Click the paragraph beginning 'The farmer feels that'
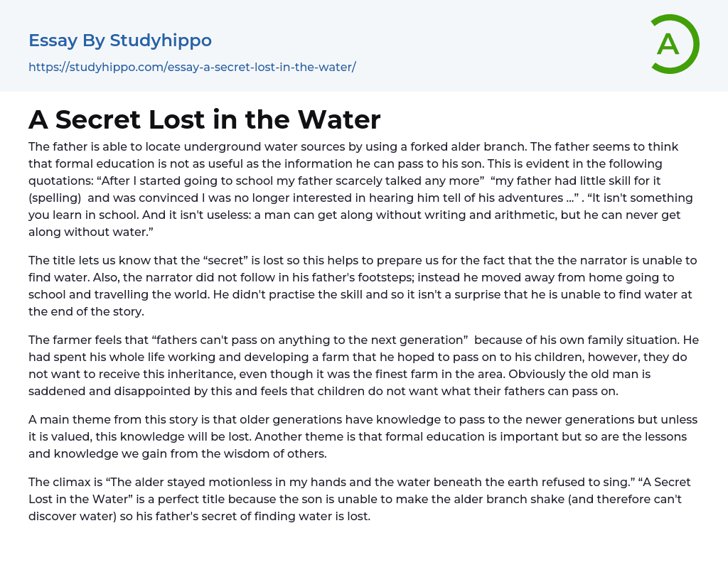 click(x=355, y=364)
